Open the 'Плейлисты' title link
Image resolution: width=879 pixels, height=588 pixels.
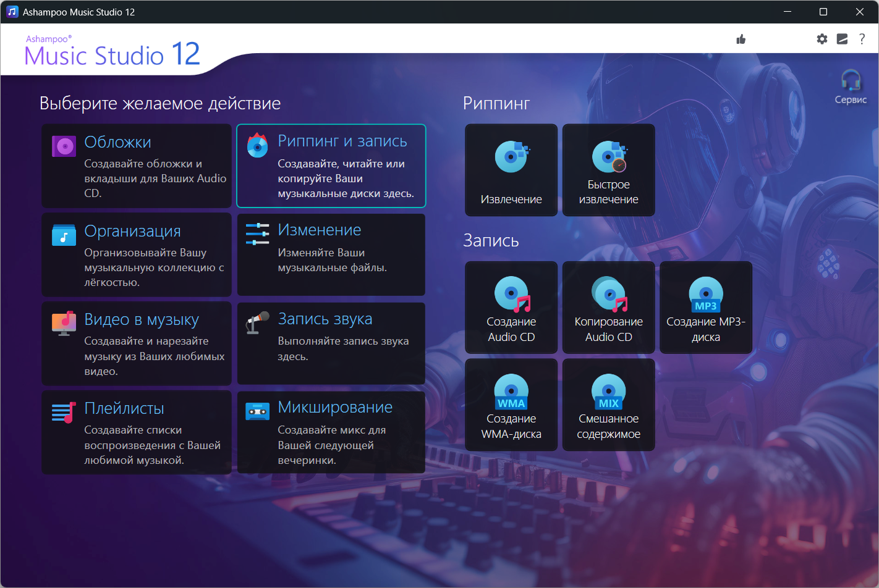[x=124, y=408]
